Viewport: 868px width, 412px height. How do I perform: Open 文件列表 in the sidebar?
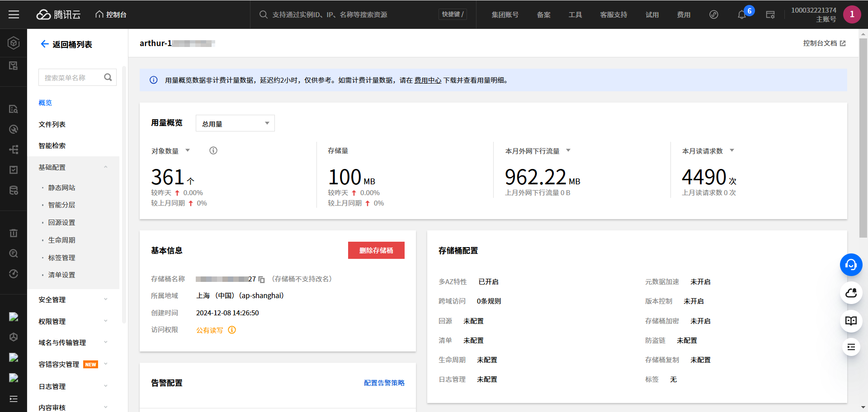pos(52,124)
